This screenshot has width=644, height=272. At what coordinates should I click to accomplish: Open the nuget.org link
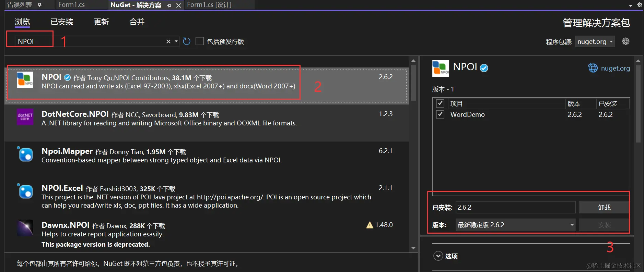[x=616, y=68]
